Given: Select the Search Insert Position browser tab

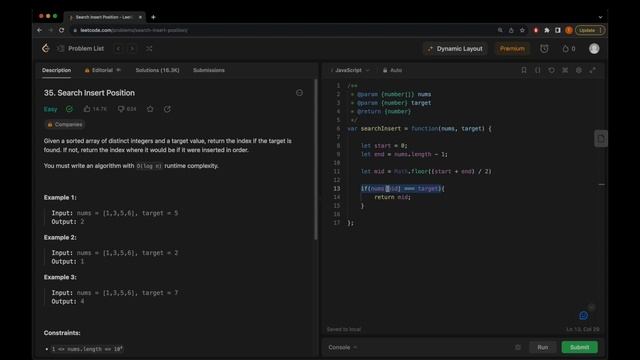Looking at the screenshot, I should click(x=104, y=17).
